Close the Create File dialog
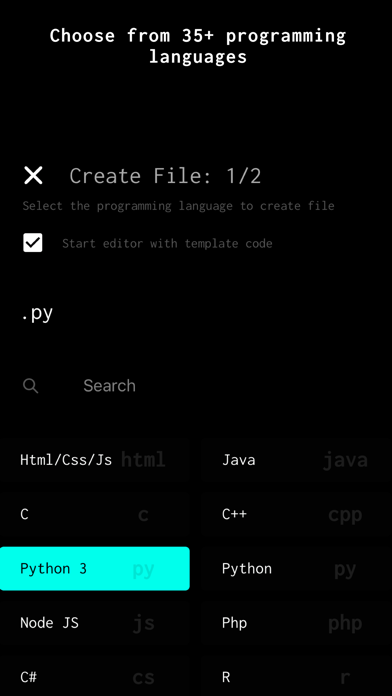 pos(33,175)
